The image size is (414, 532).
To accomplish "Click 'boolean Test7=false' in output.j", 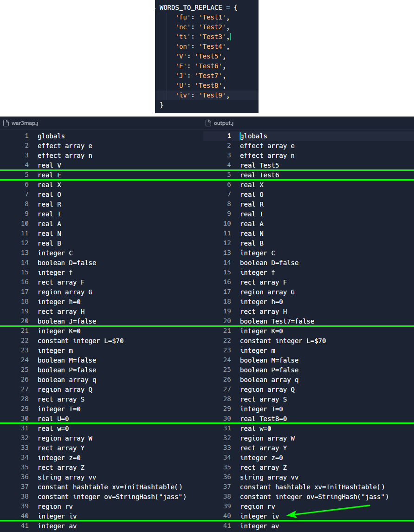I will coord(277,321).
